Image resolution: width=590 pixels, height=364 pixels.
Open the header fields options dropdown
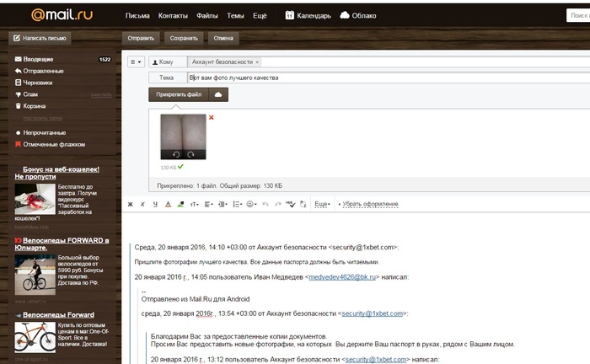pyautogui.click(x=136, y=62)
